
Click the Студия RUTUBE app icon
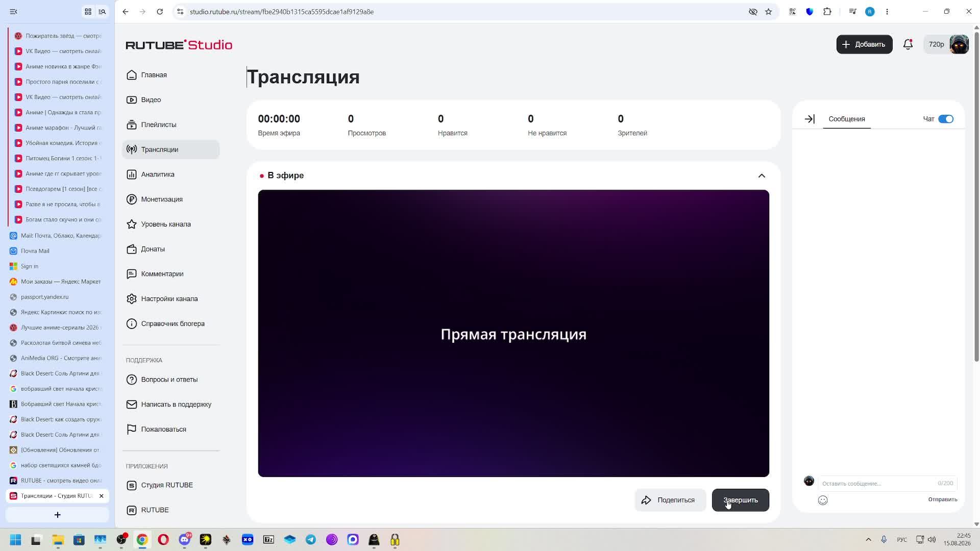(132, 485)
